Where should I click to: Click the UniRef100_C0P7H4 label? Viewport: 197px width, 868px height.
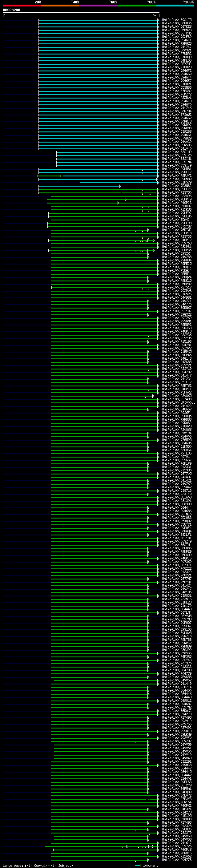point(177,111)
